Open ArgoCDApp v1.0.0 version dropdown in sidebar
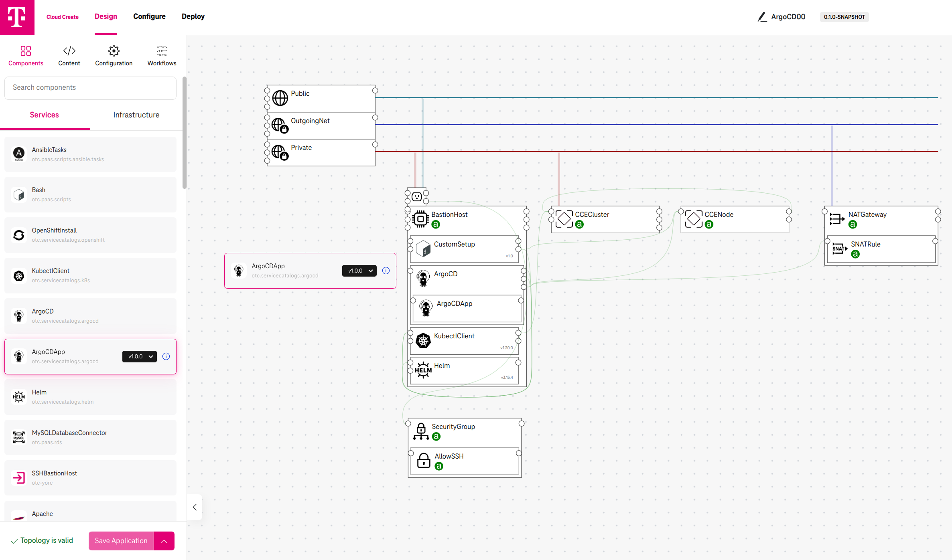 click(x=140, y=356)
